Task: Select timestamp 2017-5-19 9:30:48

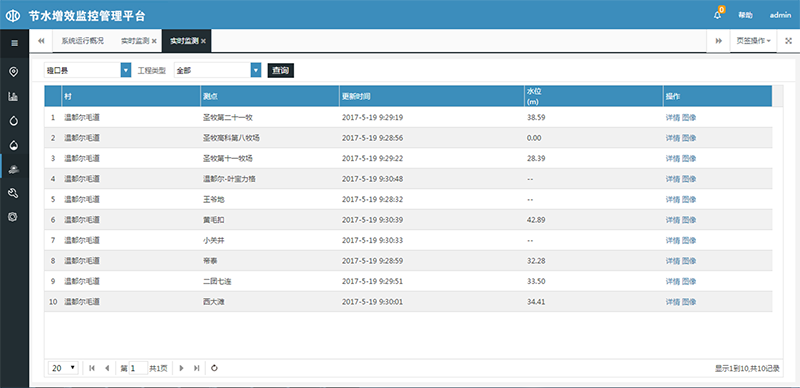Action: pos(372,179)
